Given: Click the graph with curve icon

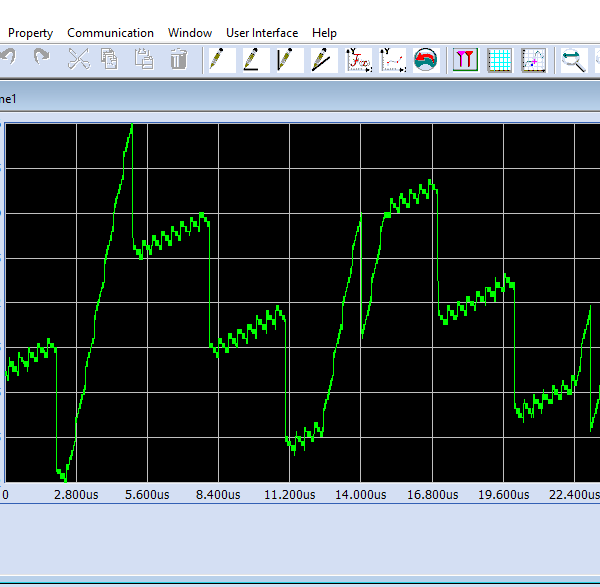Looking at the screenshot, I should point(533,60).
